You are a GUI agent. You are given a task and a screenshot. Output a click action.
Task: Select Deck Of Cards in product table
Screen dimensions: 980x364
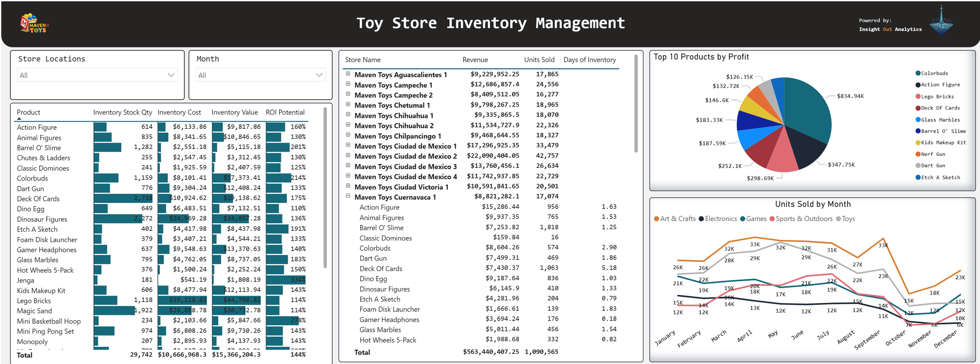tap(38, 199)
